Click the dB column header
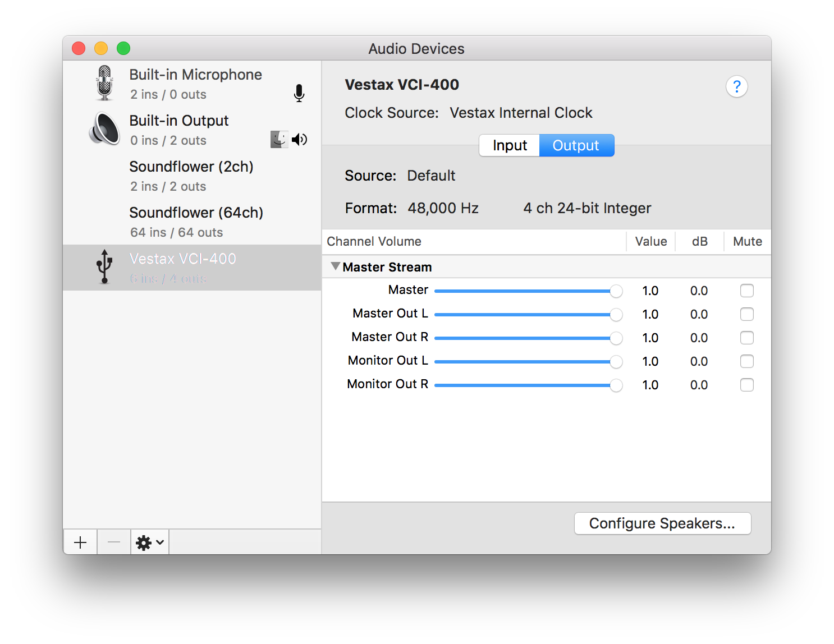 [699, 241]
